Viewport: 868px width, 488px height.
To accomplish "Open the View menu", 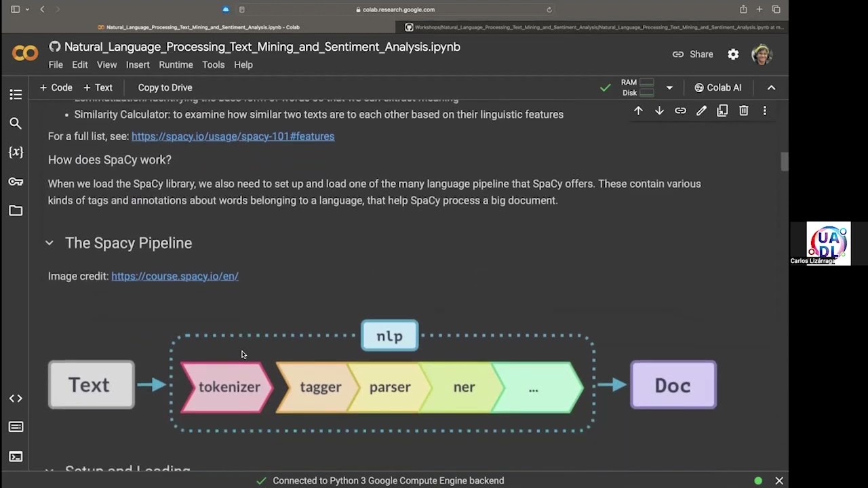I will click(106, 65).
